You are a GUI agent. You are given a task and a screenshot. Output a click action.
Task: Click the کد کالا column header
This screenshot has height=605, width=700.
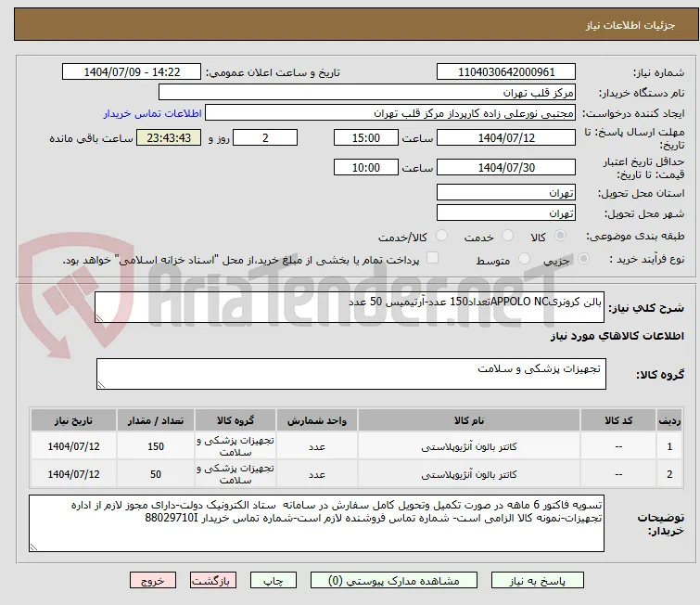pos(618,420)
